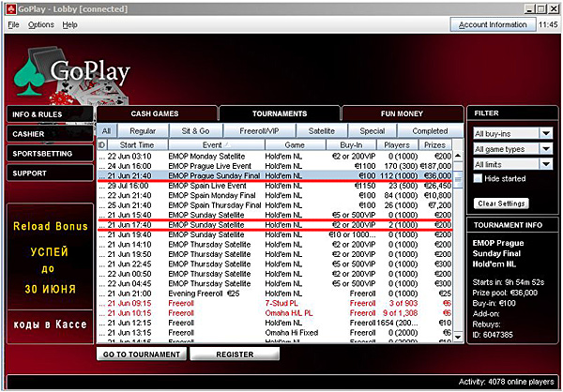Select EMOP Thursday Satellite at 22 Jun 04:45

(x=275, y=283)
